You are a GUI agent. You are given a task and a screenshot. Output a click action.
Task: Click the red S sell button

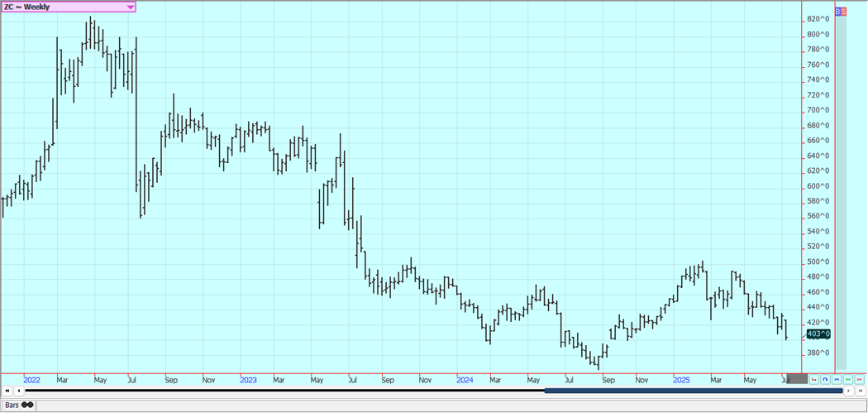(x=844, y=11)
